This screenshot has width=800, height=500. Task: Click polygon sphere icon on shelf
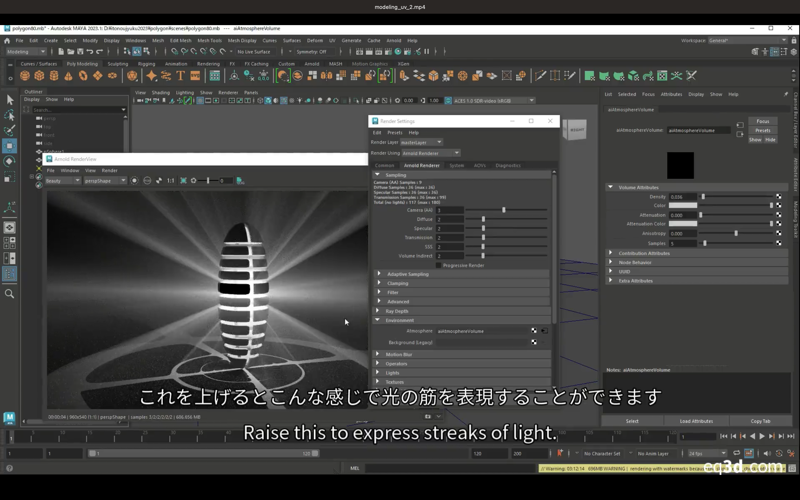(25, 75)
